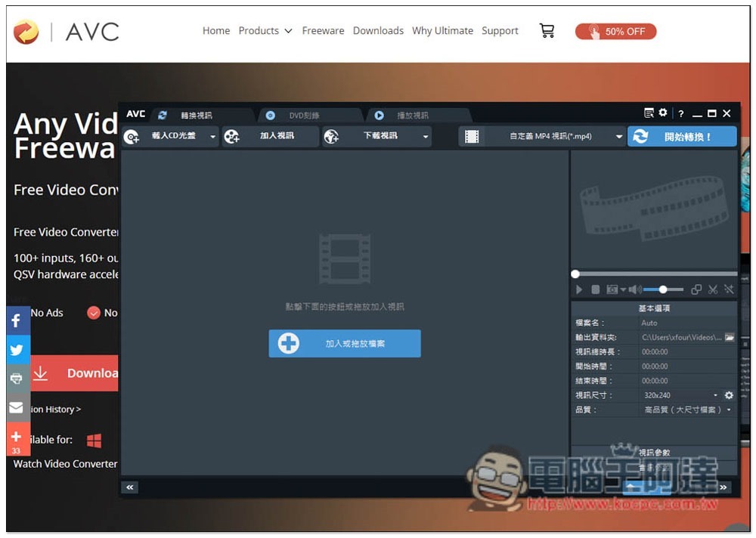Mute audio with the speaker icon

coord(634,289)
